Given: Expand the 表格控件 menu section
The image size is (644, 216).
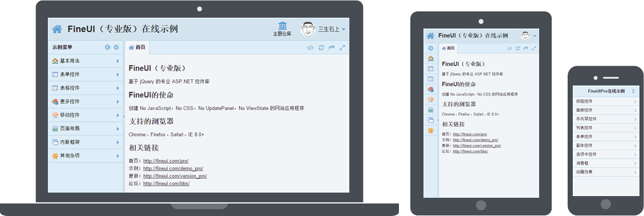Looking at the screenshot, I should (x=86, y=88).
